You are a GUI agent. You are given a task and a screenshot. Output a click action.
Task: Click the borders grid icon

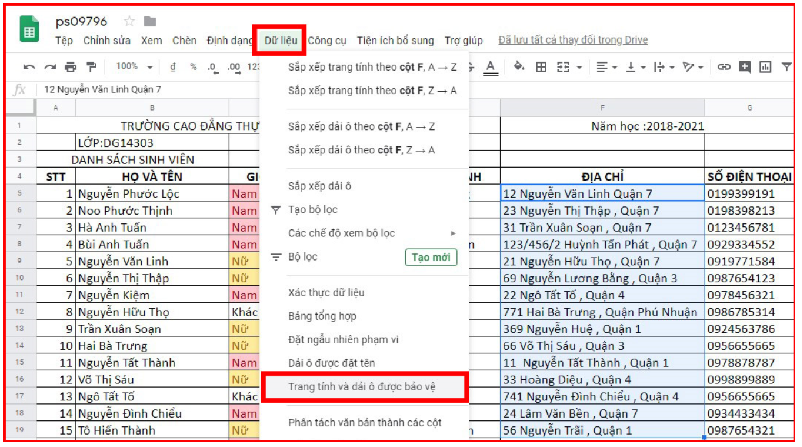[x=541, y=67]
